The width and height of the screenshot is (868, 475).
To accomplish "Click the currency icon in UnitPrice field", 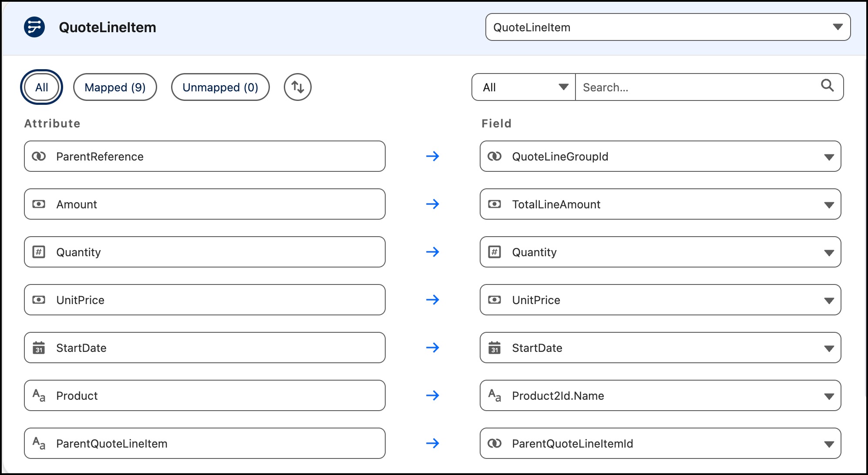I will point(495,300).
